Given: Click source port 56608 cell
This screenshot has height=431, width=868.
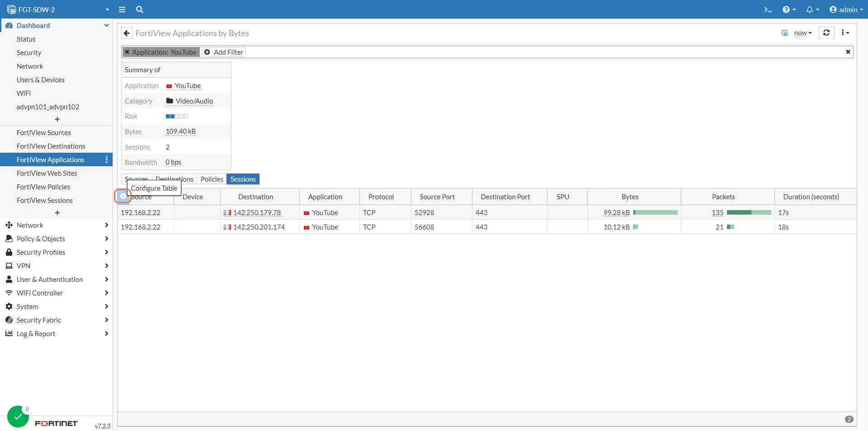Looking at the screenshot, I should point(441,227).
